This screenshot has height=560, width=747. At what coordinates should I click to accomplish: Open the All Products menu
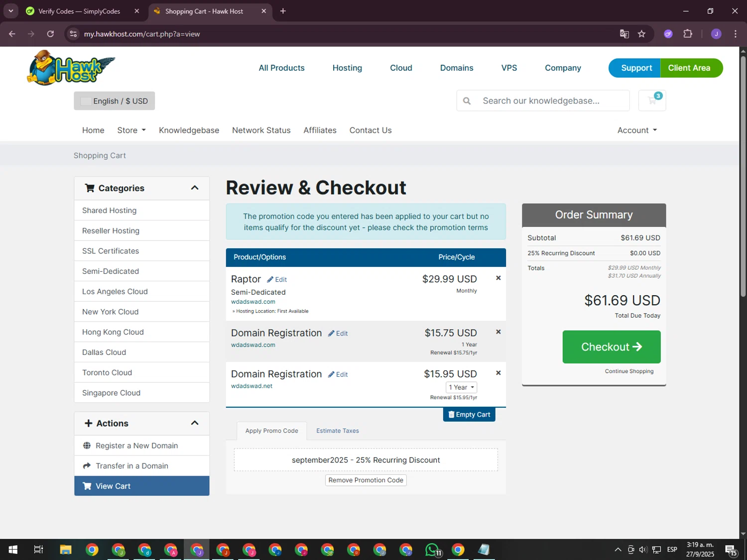click(281, 68)
